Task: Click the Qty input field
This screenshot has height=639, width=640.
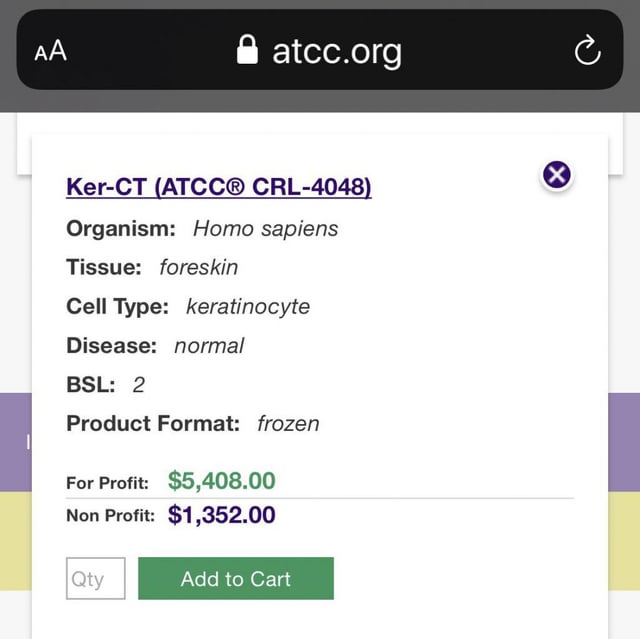Action: click(95, 579)
